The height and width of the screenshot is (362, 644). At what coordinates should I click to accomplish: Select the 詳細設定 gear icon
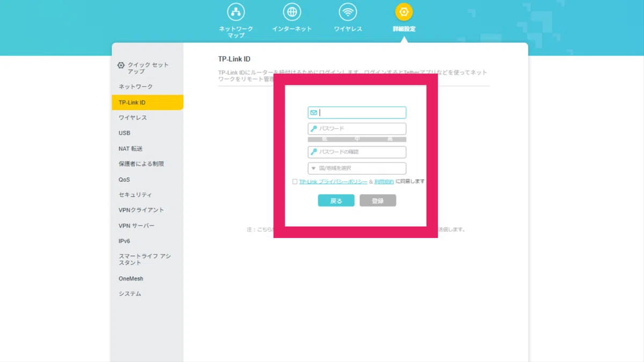point(404,12)
